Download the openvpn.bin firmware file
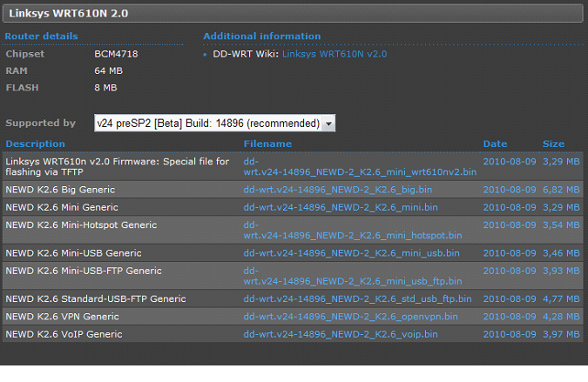588x382 pixels. coord(351,317)
